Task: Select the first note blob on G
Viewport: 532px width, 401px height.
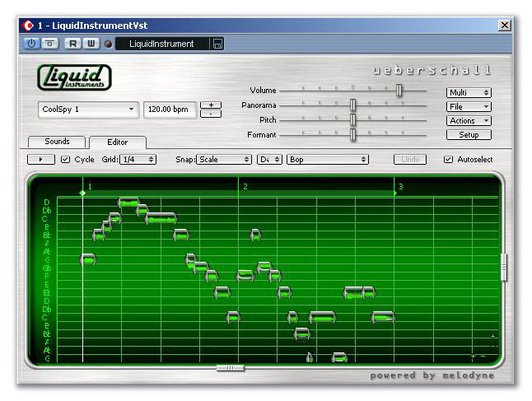Action: [x=88, y=260]
